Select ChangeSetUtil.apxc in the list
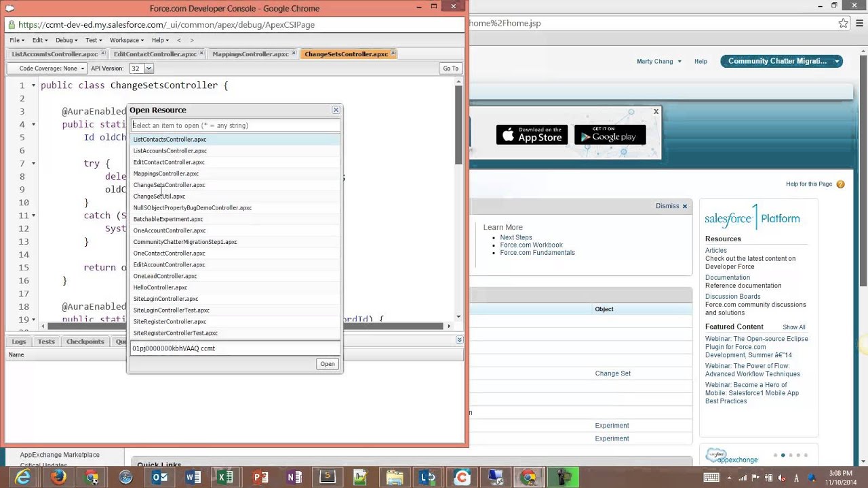Viewport: 868px width, 488px height. pyautogui.click(x=235, y=197)
